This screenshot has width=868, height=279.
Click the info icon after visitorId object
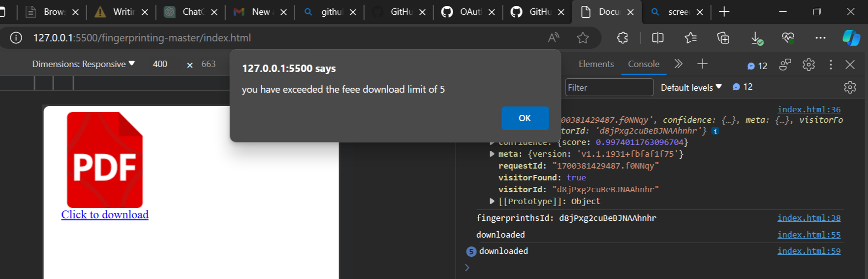pyautogui.click(x=715, y=131)
